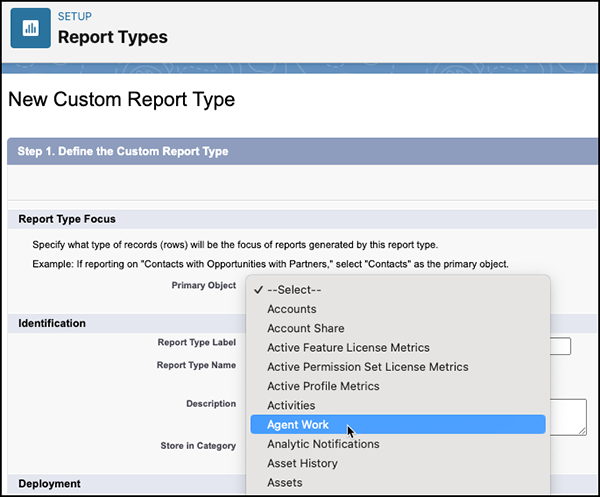Viewport: 600px width, 497px height.
Task: Select Active Profile Metrics option
Action: click(398, 386)
